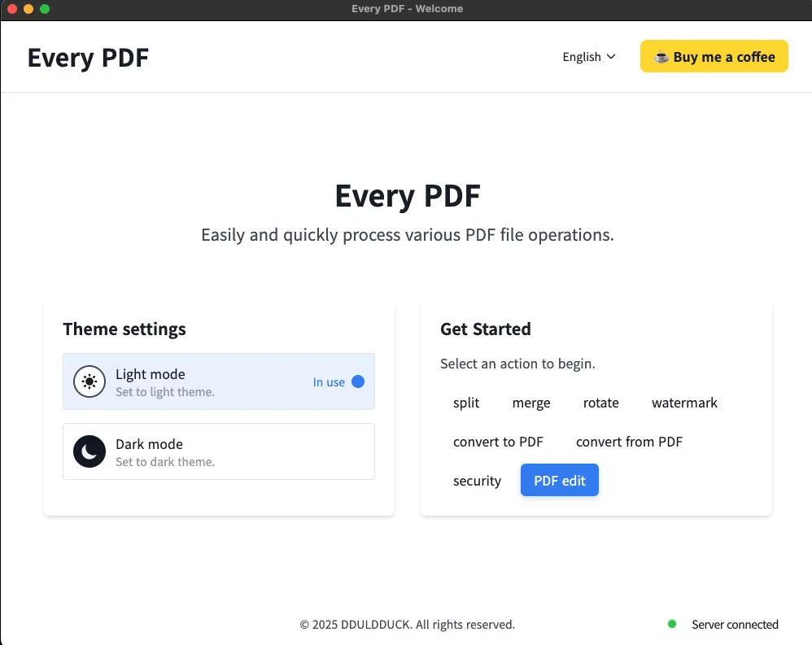
Task: Click the chevron next to English
Action: click(611, 57)
